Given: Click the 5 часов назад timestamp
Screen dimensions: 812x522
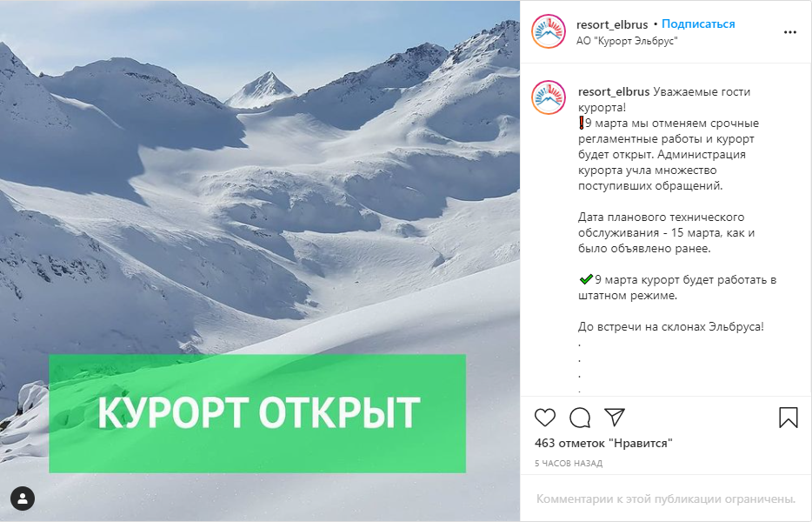Looking at the screenshot, I should [x=569, y=464].
